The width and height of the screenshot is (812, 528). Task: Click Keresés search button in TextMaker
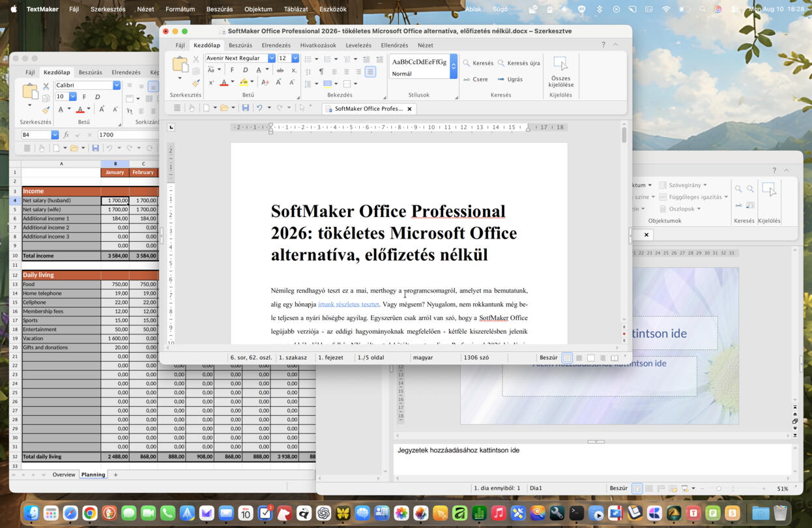click(478, 63)
